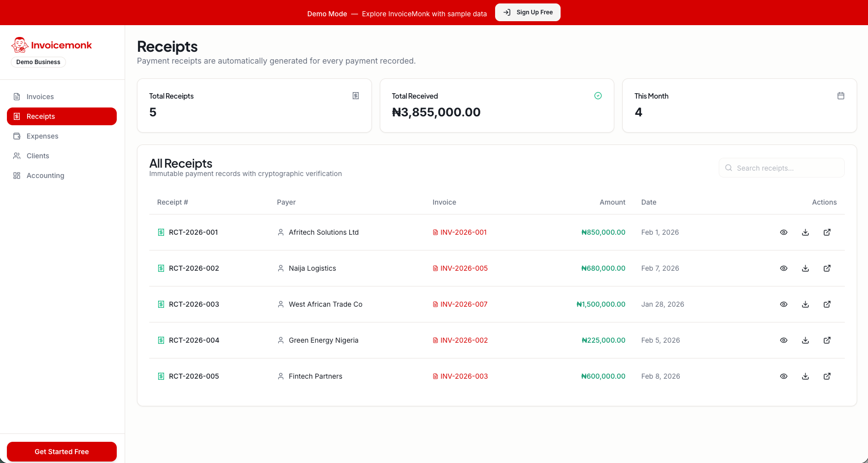Viewport: 868px width, 463px height.
Task: Go to Expenses in sidebar
Action: (62, 136)
